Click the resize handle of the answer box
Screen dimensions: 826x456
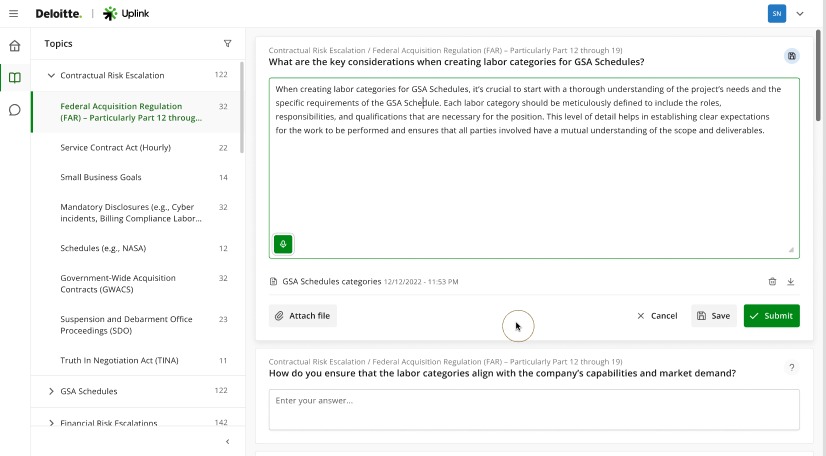(791, 250)
